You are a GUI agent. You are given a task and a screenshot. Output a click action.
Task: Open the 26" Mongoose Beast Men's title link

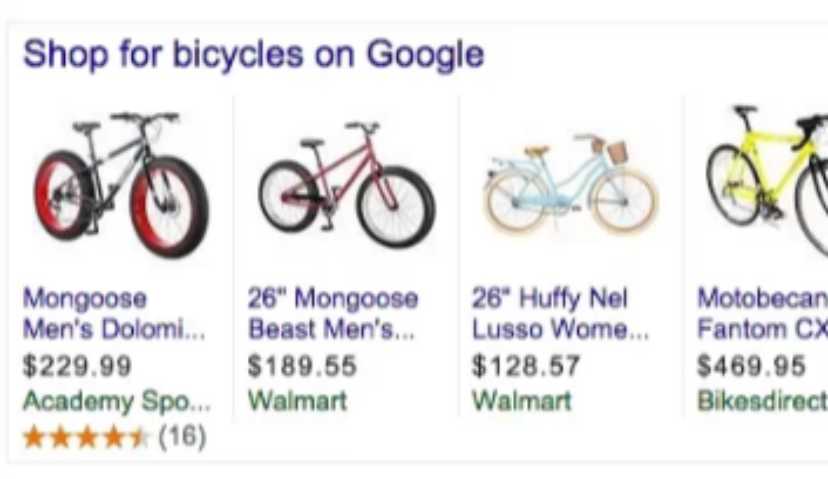tap(333, 313)
